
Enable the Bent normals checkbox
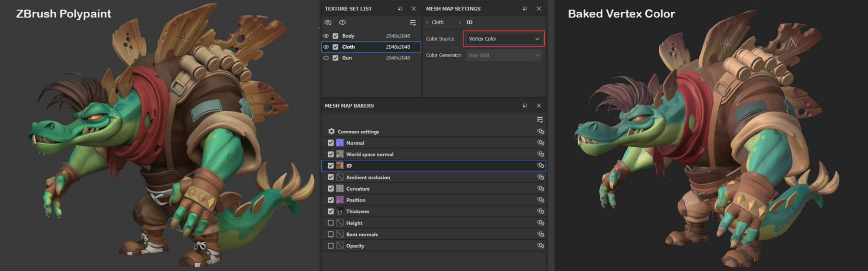coord(331,235)
